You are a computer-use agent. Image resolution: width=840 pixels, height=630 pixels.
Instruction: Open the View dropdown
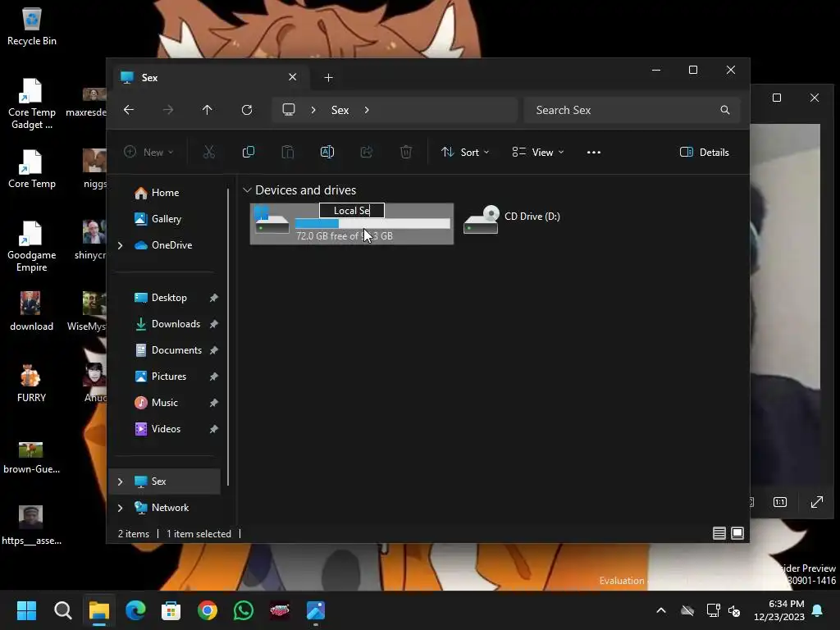coord(538,152)
